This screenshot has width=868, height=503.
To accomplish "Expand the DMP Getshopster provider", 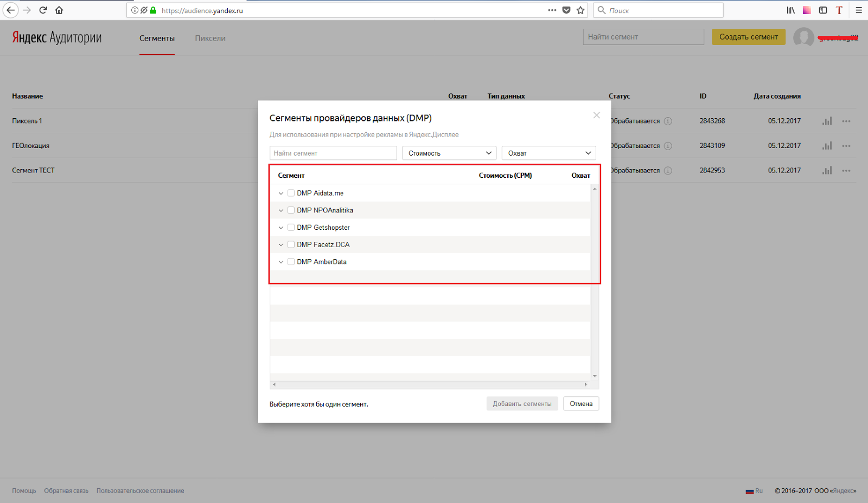I will click(x=281, y=228).
